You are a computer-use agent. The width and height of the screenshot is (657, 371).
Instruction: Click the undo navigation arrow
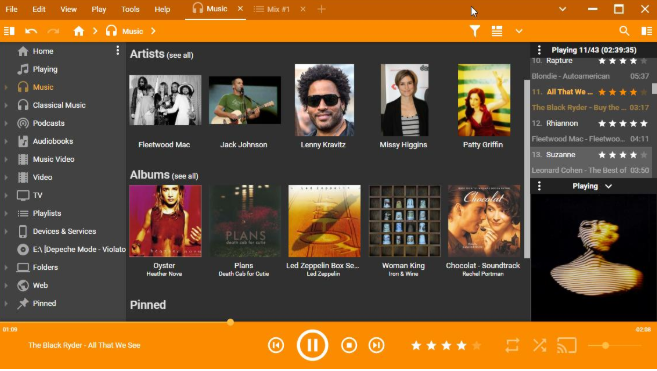(31, 31)
